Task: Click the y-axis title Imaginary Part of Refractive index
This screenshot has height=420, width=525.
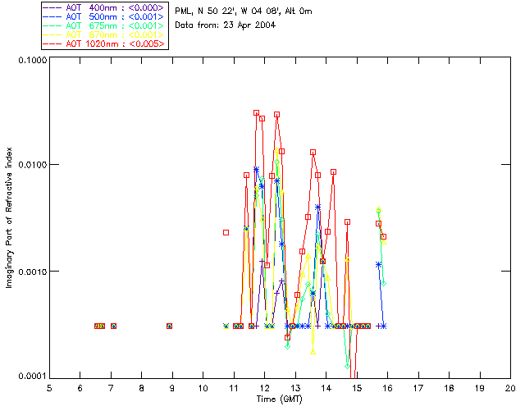Action: (x=9, y=217)
